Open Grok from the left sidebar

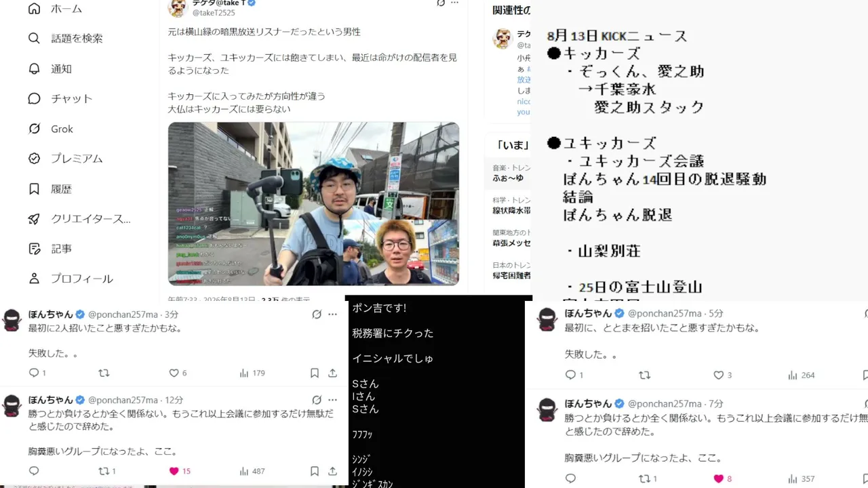click(x=50, y=129)
